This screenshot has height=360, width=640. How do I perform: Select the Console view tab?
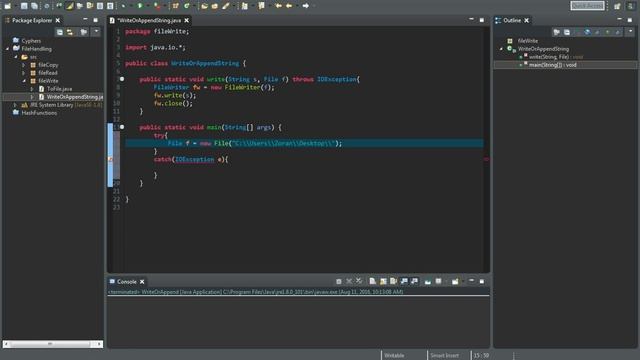127,282
